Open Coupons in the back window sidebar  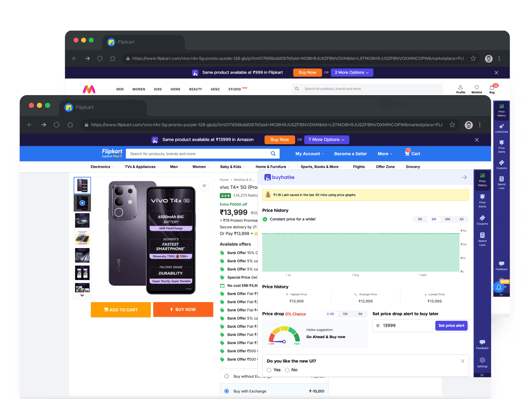pyautogui.click(x=501, y=164)
